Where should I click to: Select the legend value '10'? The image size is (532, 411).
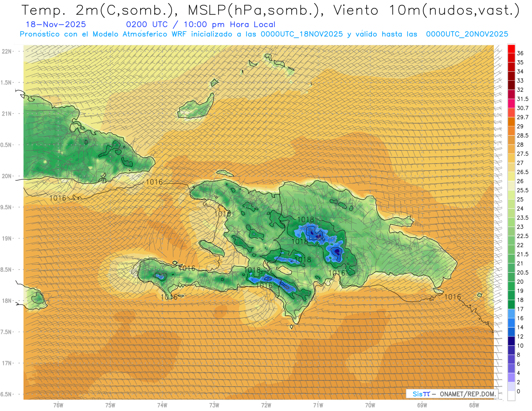tap(520, 346)
